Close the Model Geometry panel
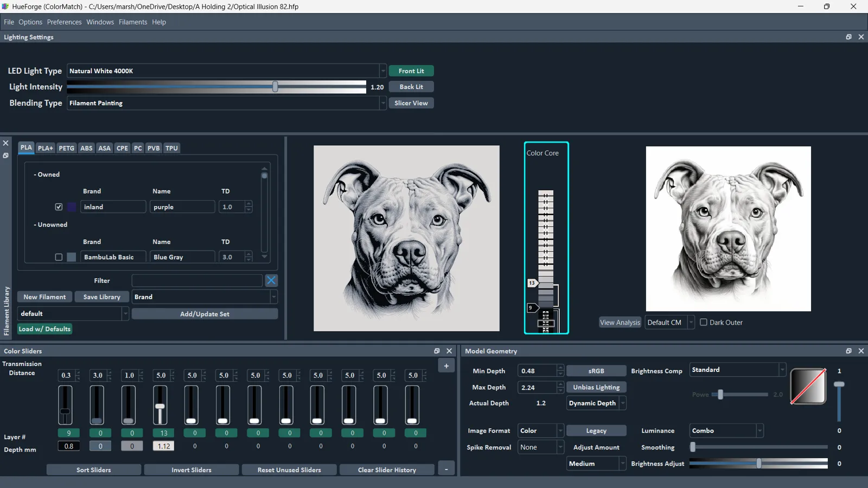Image resolution: width=868 pixels, height=488 pixels. click(861, 351)
